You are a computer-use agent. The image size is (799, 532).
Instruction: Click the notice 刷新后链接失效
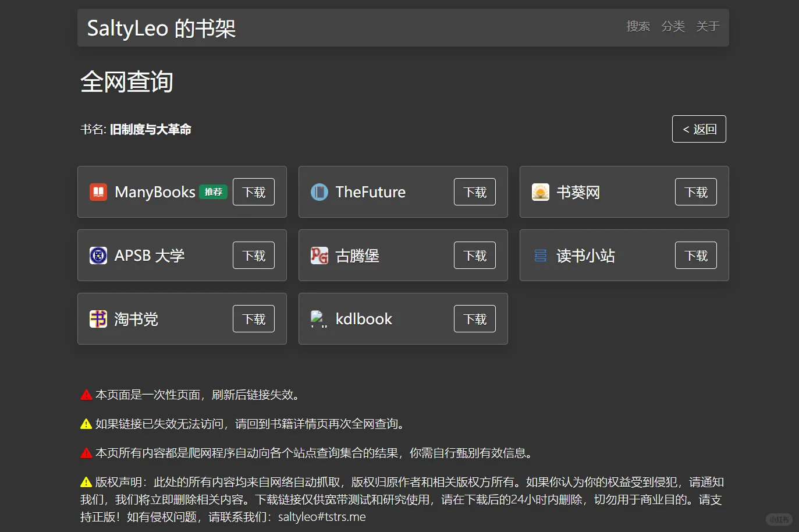[253, 395]
